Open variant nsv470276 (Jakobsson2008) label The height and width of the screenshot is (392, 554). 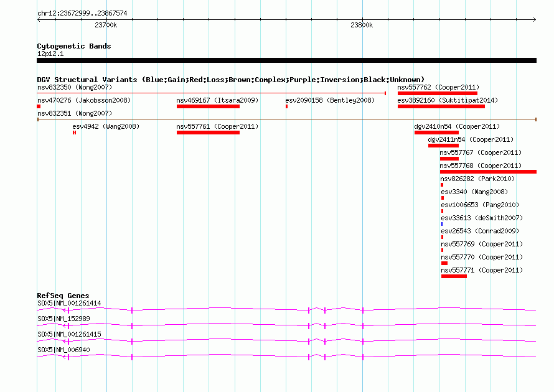tap(84, 100)
